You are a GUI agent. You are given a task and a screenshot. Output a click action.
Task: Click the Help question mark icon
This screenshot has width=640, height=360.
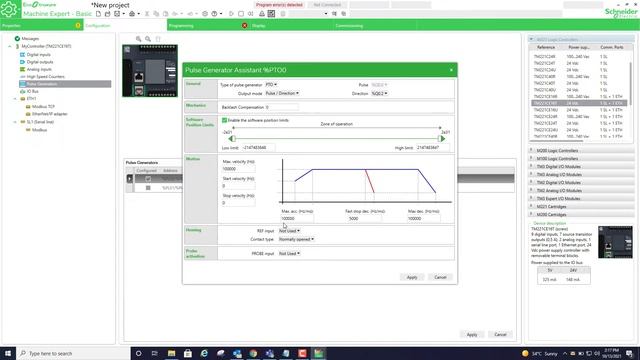coord(214,13)
